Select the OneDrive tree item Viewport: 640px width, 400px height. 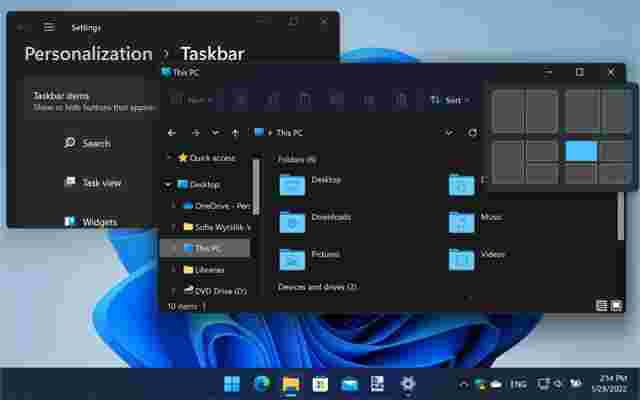[216, 206]
